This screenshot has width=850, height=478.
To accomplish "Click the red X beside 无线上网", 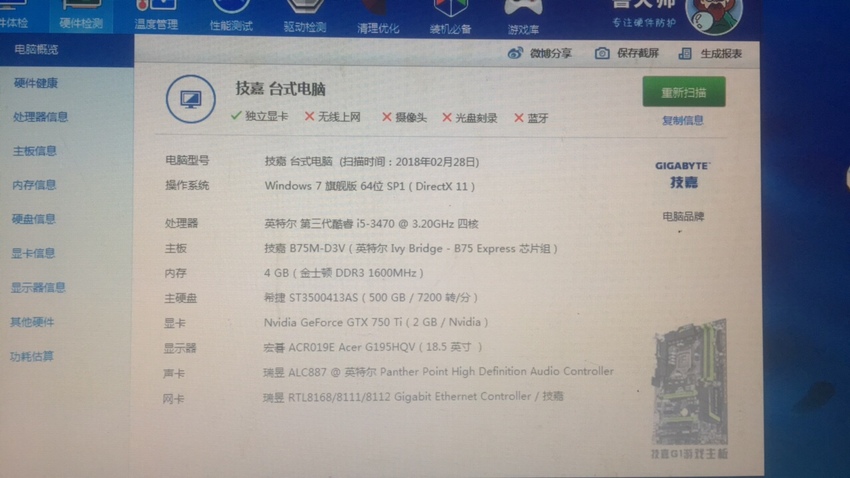I will 310,117.
